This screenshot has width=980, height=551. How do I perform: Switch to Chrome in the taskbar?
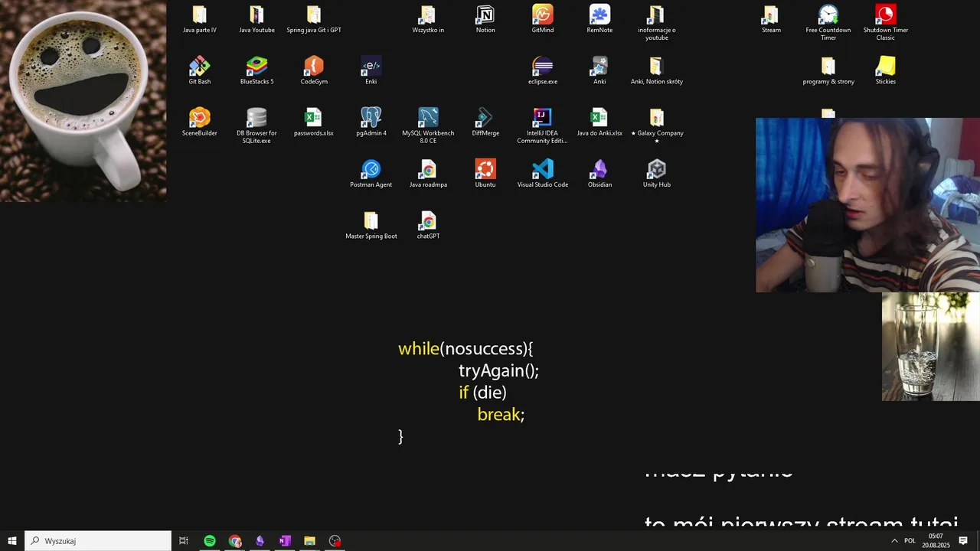[x=235, y=541]
